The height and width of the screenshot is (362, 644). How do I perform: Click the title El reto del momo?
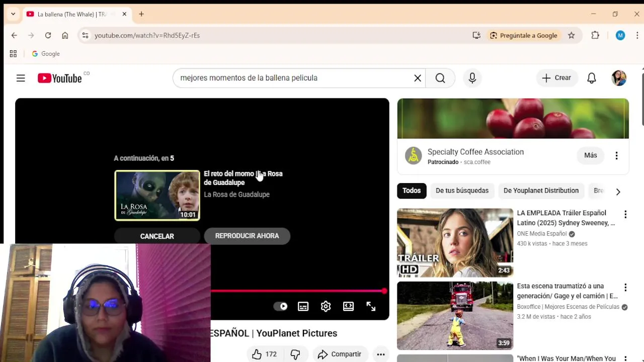[243, 178]
